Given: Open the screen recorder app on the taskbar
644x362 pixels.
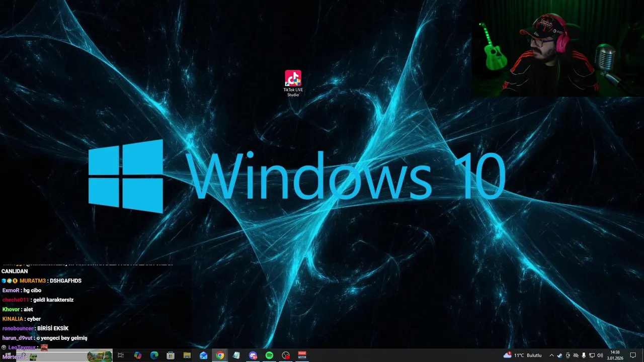Looking at the screenshot, I should tap(286, 355).
